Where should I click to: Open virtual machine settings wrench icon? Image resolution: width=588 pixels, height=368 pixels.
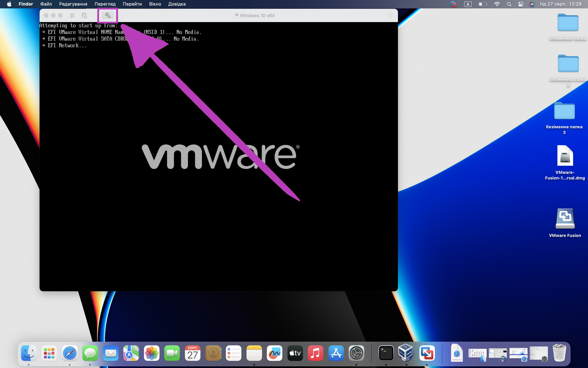click(x=108, y=15)
